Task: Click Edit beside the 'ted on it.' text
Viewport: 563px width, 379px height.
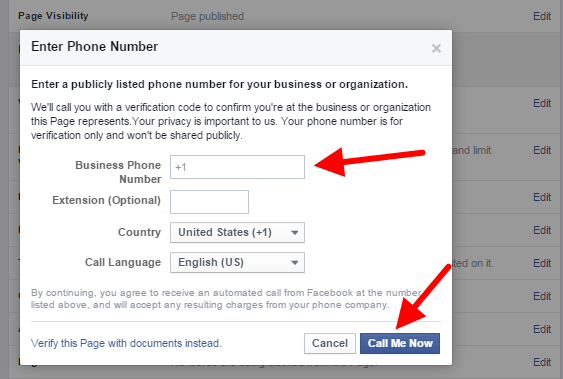Action: click(542, 263)
